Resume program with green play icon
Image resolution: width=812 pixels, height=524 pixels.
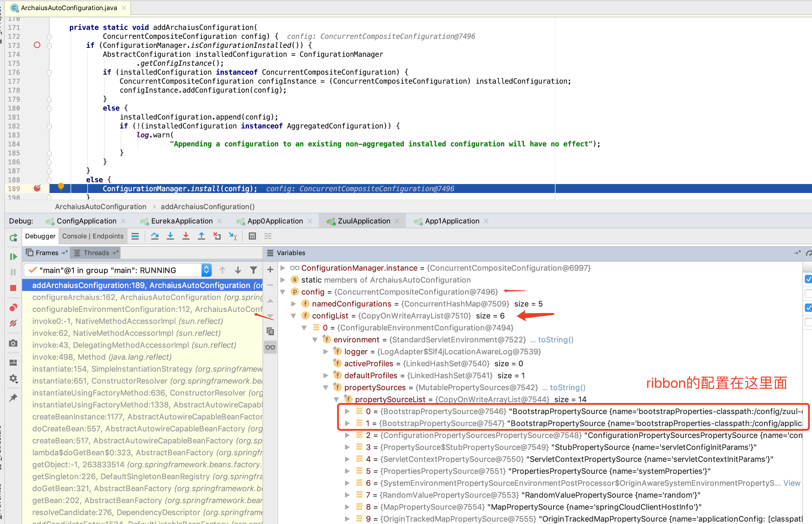[x=13, y=257]
